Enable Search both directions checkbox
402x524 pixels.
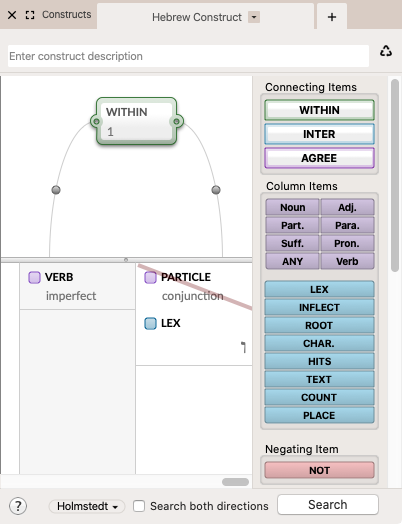(x=139, y=506)
